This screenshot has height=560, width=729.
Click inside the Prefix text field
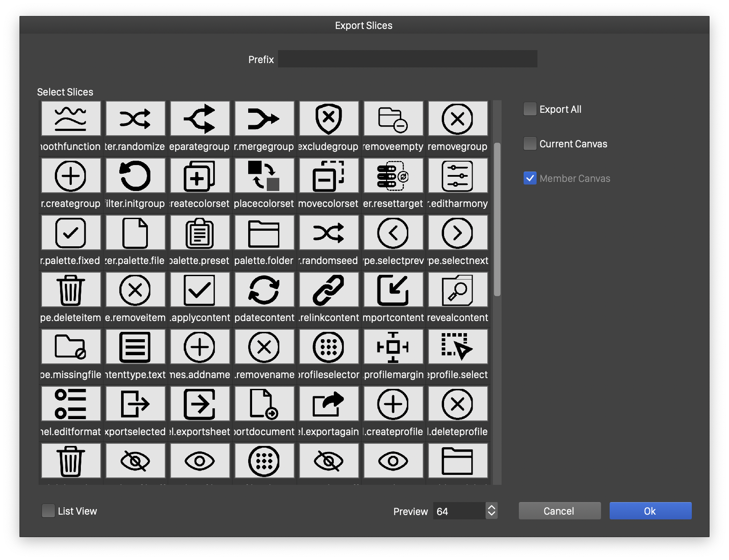(407, 59)
